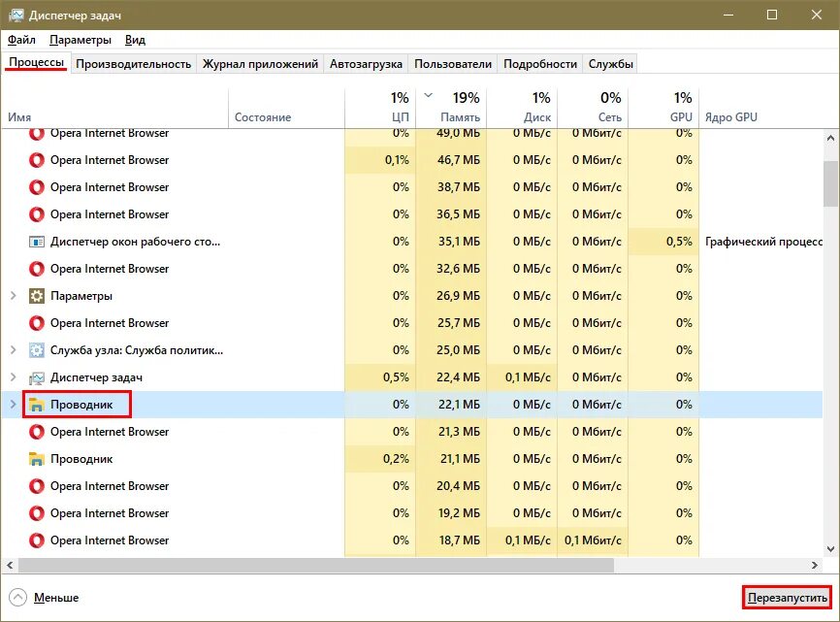
Task: Click the Opera icon in the 36,5 МБ row
Action: 37,214
